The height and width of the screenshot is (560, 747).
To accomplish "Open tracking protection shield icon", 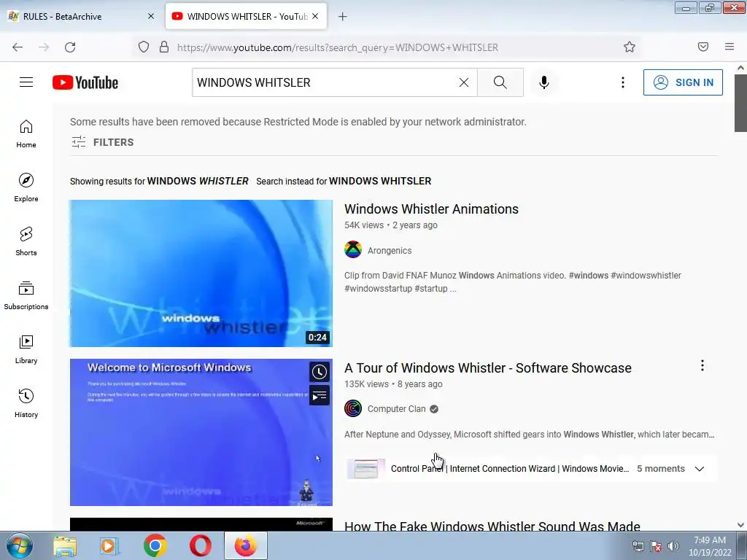I will coord(144,47).
